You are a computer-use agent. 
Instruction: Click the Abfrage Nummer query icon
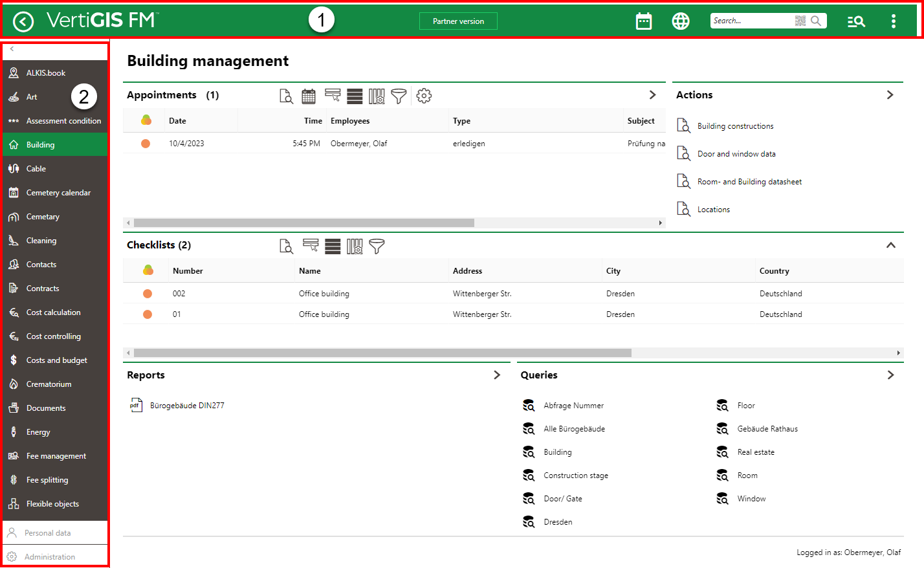coord(529,406)
